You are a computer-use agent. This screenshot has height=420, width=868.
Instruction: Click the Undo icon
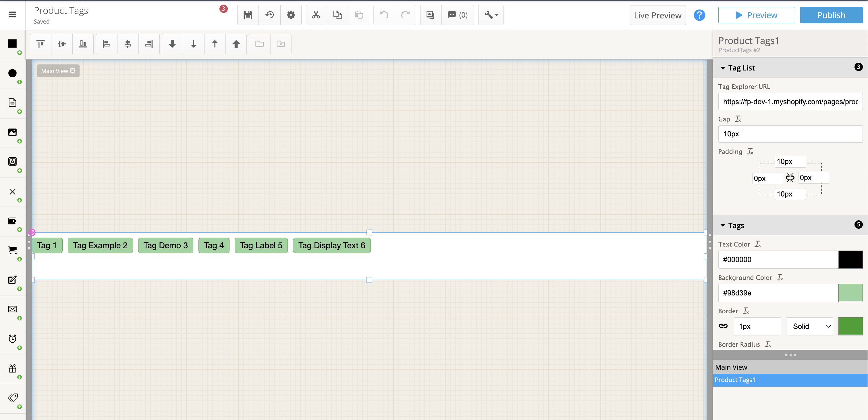coord(383,15)
